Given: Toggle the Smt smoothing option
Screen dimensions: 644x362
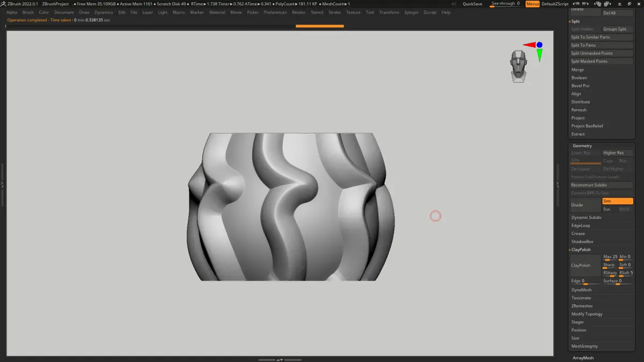Looking at the screenshot, I should pos(618,201).
